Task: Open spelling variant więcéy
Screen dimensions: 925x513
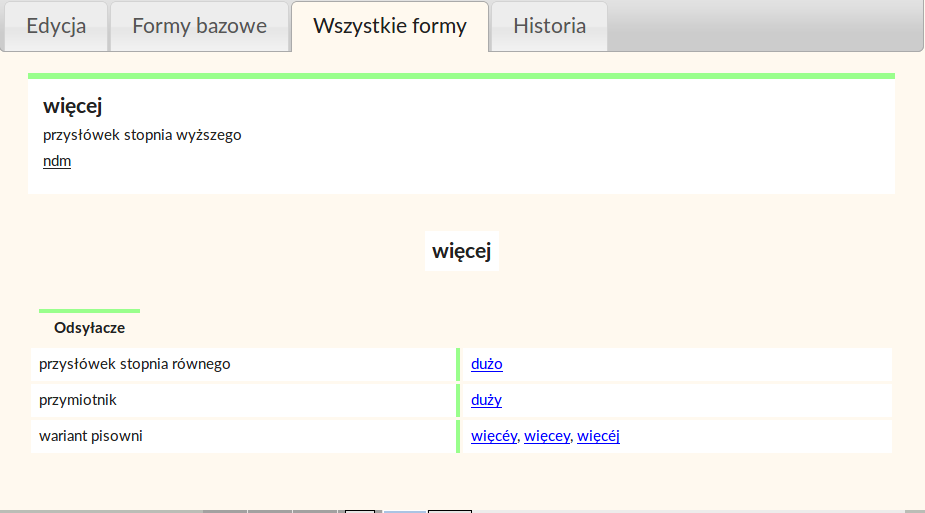Action: click(x=494, y=436)
